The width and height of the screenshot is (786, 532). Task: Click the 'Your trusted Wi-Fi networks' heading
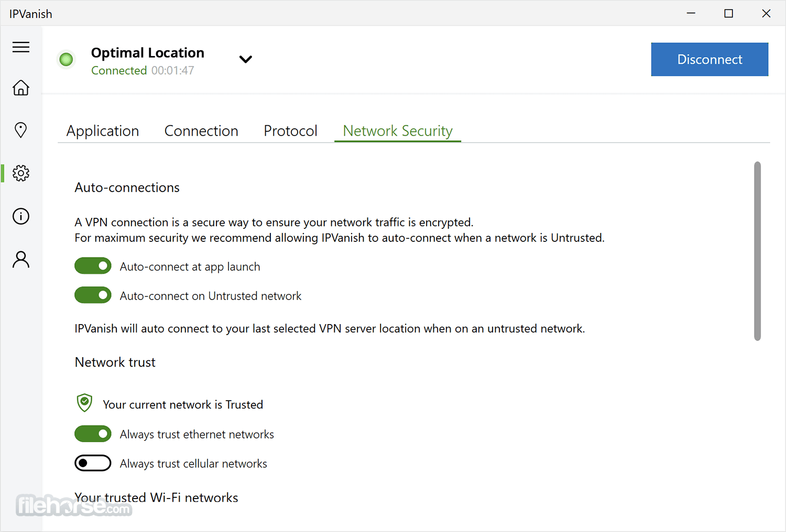[x=157, y=497]
